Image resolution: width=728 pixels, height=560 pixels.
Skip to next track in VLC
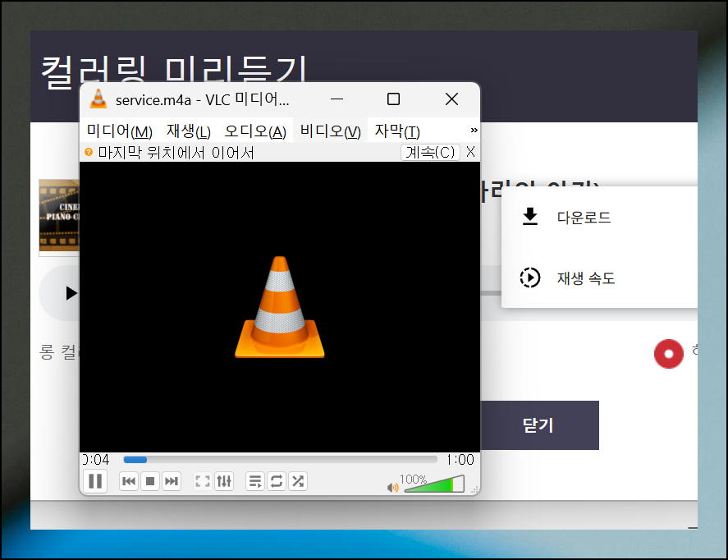click(x=172, y=481)
